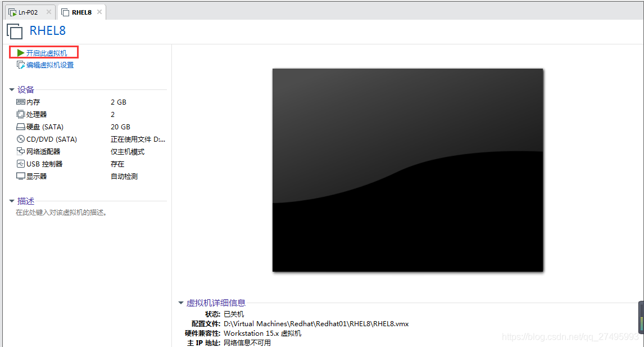Viewport: 644px width, 347px height.
Task: Click the processor (处理器) icon
Action: (x=21, y=114)
